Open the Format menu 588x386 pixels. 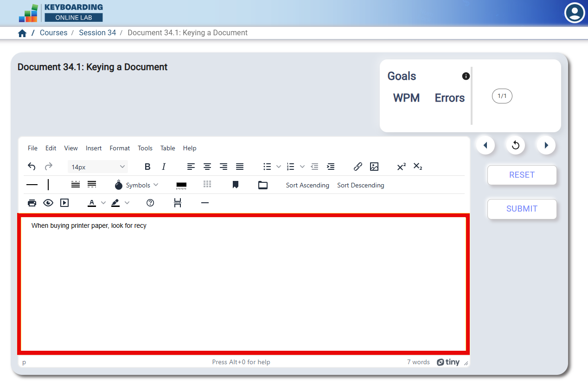[x=120, y=148]
